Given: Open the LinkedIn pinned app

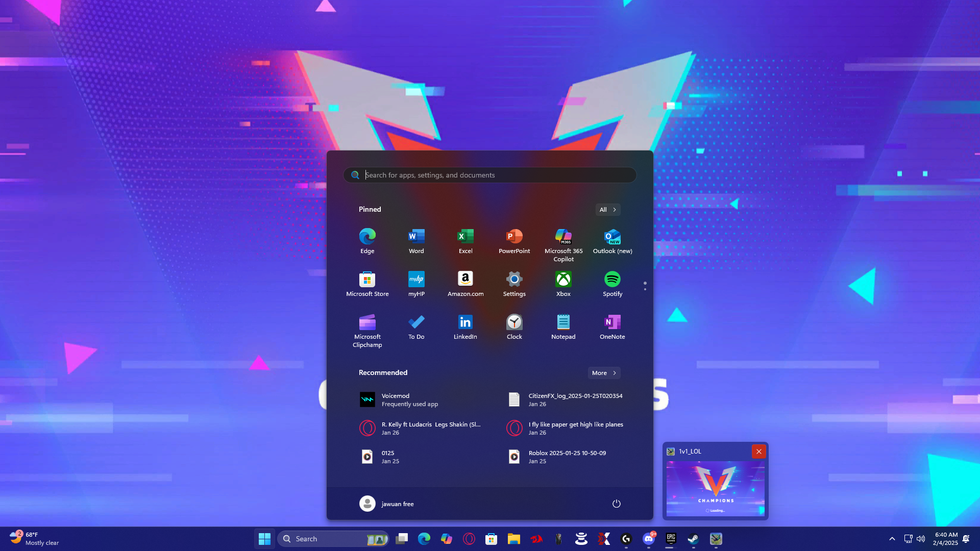Looking at the screenshot, I should (x=465, y=327).
